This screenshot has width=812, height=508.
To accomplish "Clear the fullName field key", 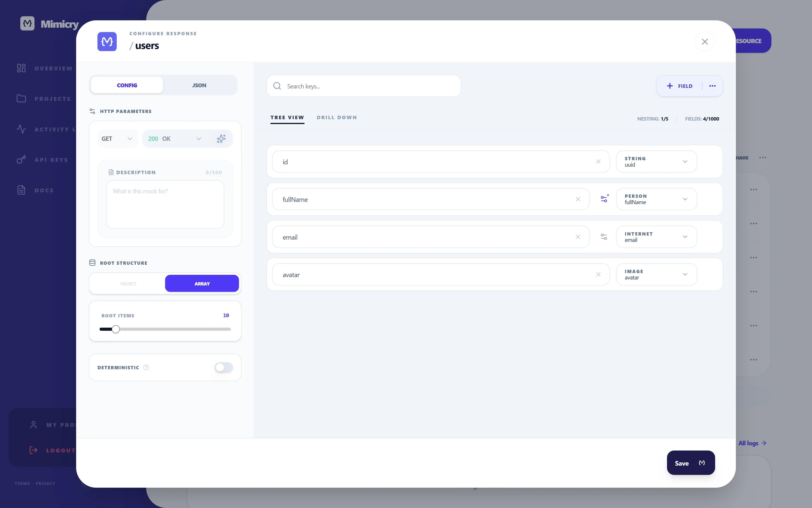I will point(578,199).
